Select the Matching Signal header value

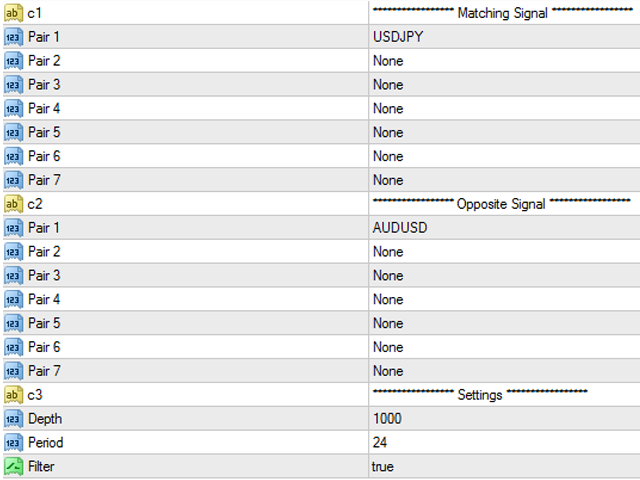(504, 13)
